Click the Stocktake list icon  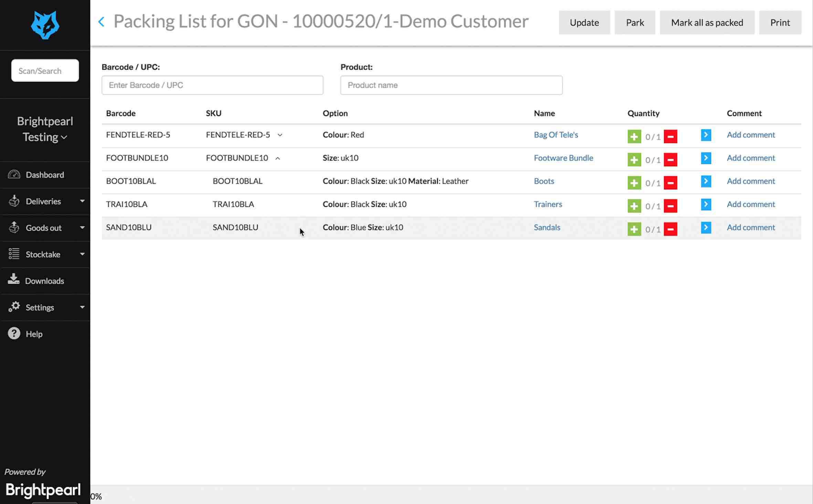click(14, 254)
